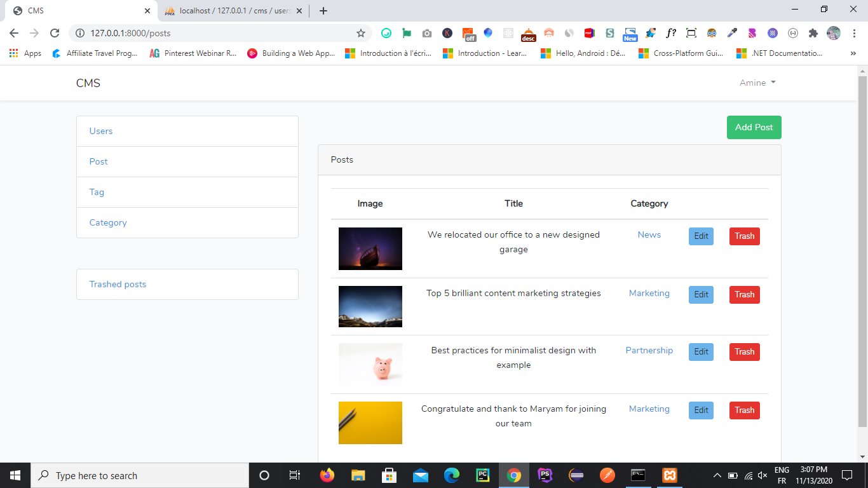
Task: Click the green-bracket screen capture extension
Action: point(691,33)
